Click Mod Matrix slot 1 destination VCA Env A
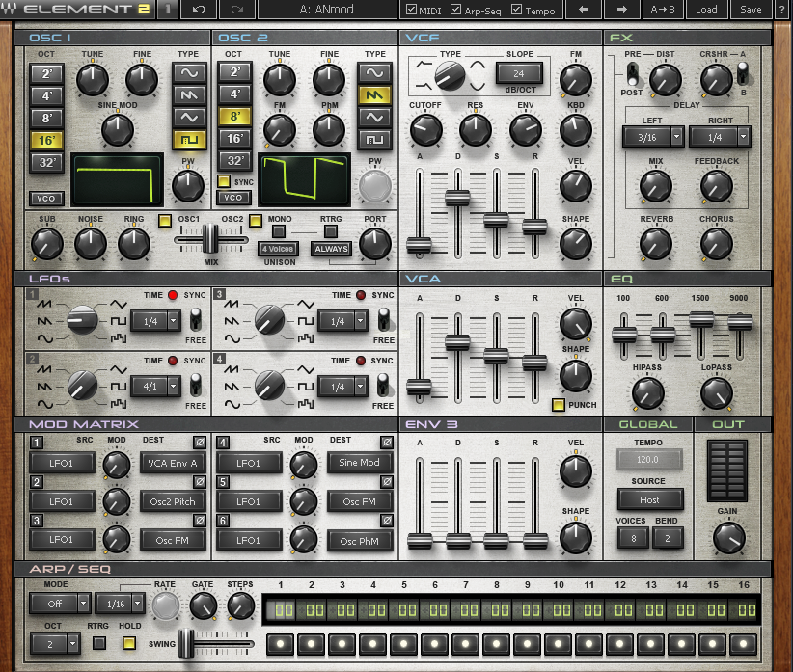This screenshot has width=793, height=672. pyautogui.click(x=173, y=463)
